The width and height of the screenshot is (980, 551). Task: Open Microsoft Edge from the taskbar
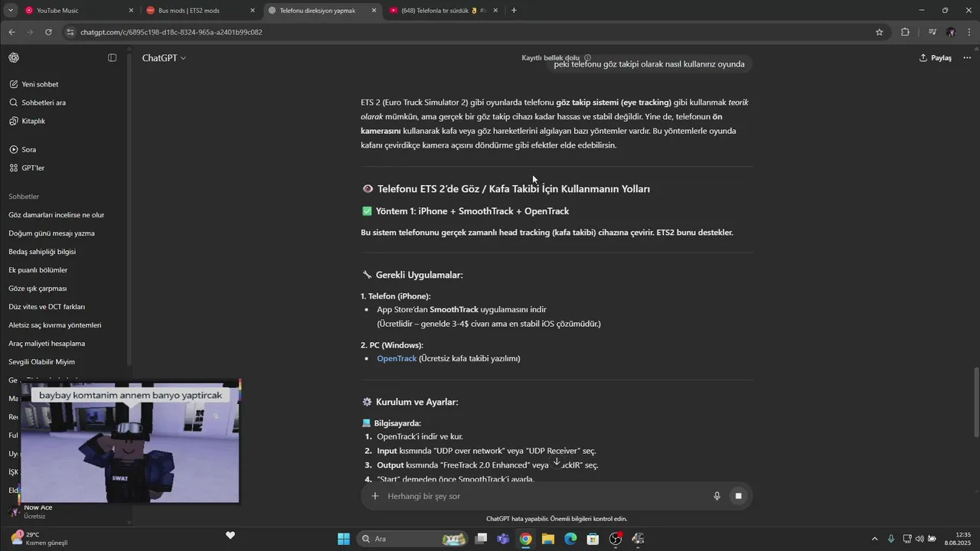570,539
